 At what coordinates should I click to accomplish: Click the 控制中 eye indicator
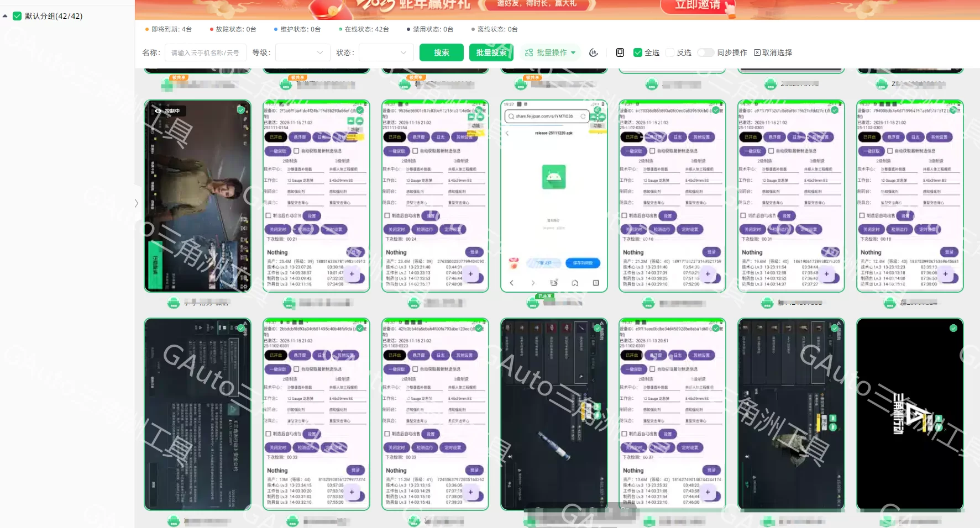click(x=158, y=111)
